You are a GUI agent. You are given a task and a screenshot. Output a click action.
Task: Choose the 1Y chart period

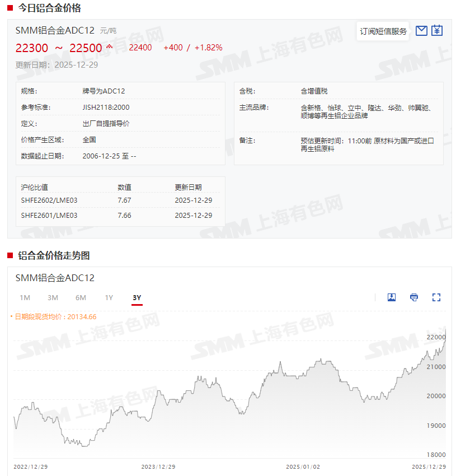(109, 297)
